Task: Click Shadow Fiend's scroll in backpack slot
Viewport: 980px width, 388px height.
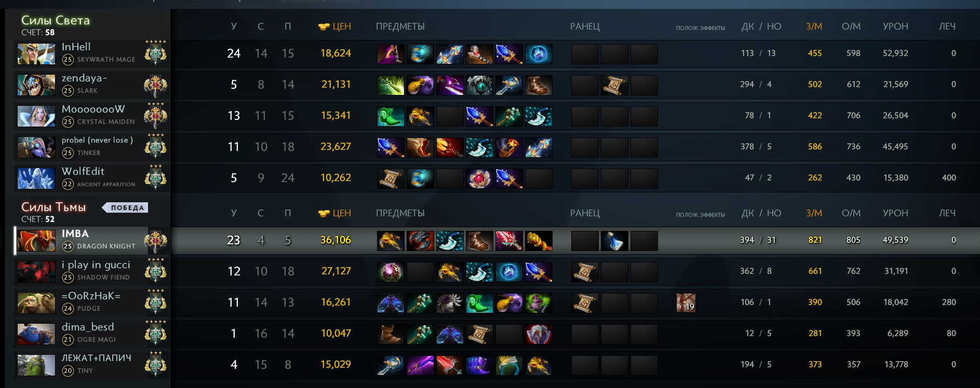Action: coord(585,272)
